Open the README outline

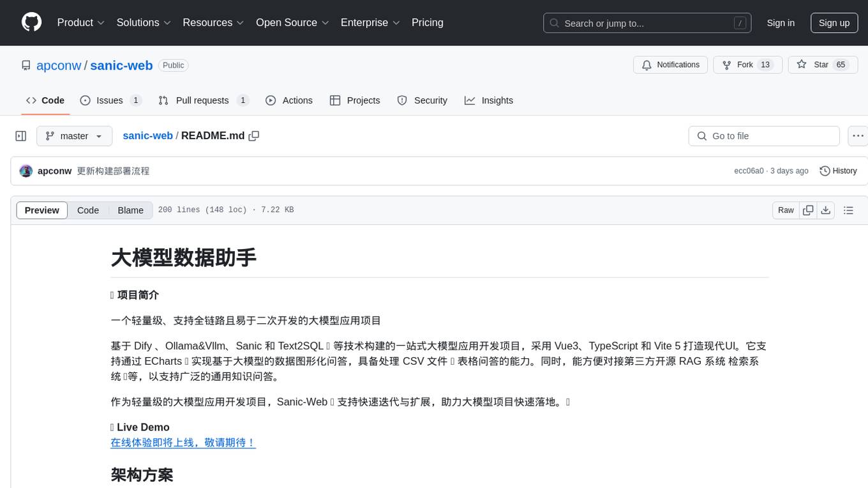[848, 210]
